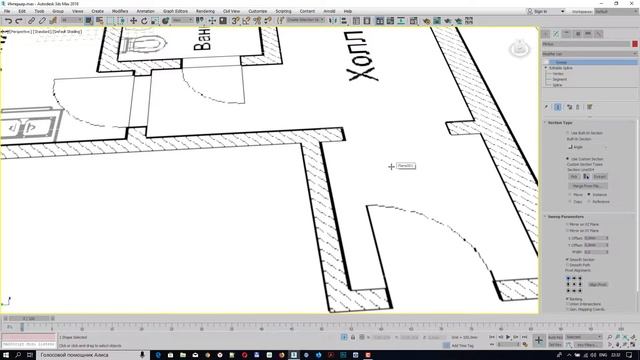640x360 pixels.
Task: Open the Modifiers menu
Action: pos(120,11)
